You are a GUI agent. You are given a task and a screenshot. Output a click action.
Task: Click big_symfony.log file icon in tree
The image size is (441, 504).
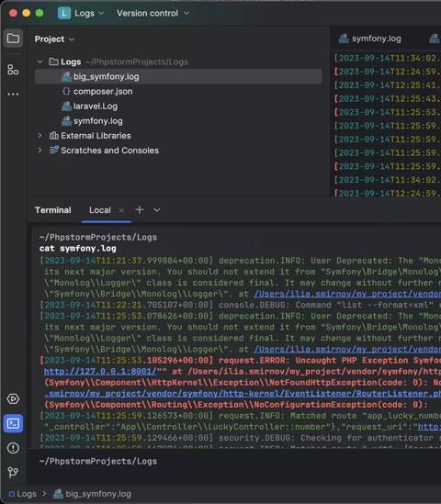(x=66, y=77)
